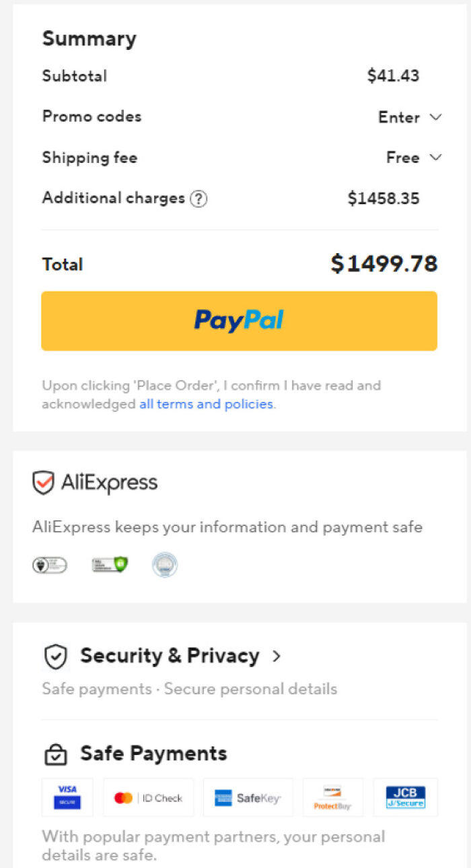Pay with the yellow PayPal button
The height and width of the screenshot is (868, 471).
tap(239, 321)
